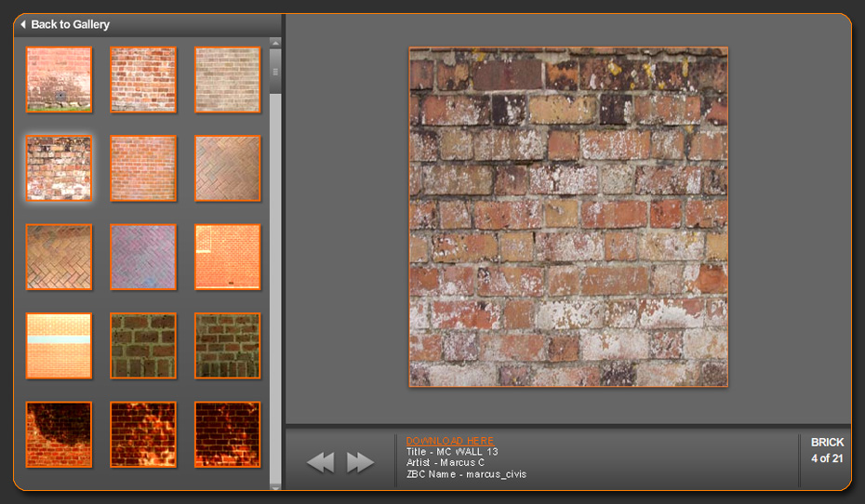
Task: Open the large weathered brick preview image
Action: point(568,217)
